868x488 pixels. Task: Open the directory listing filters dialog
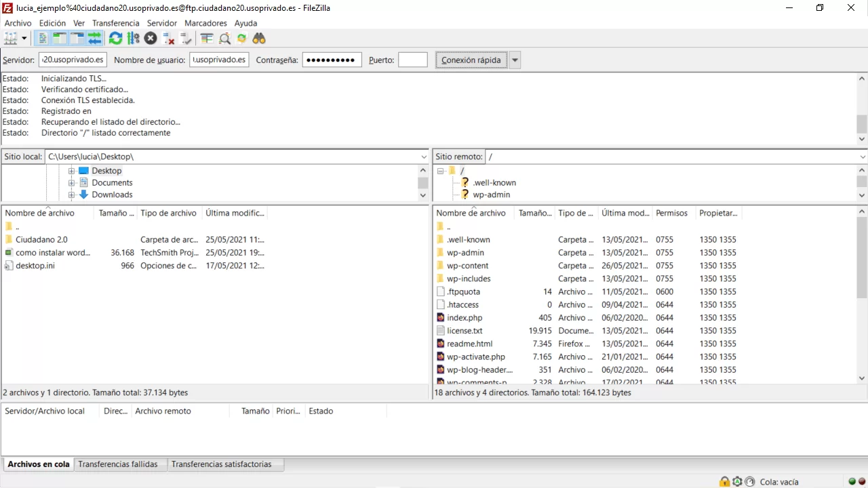coord(207,39)
